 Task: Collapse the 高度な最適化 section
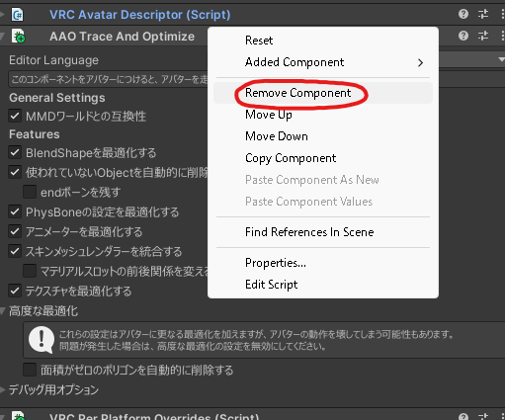coord(3,310)
